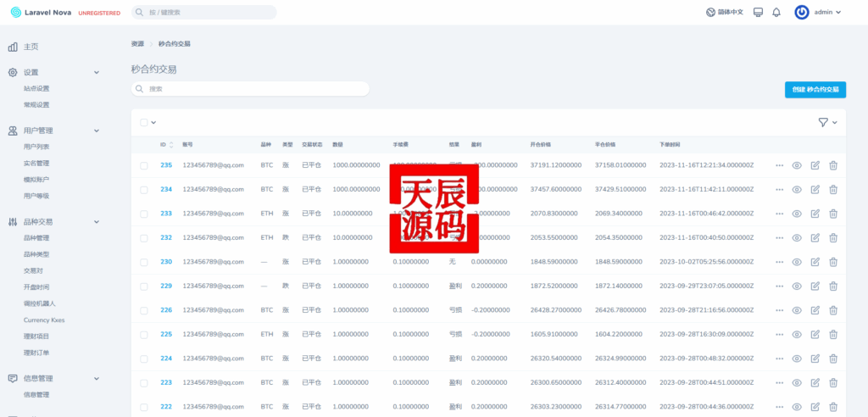
Task: Click the admin avatar icon
Action: pos(802,12)
